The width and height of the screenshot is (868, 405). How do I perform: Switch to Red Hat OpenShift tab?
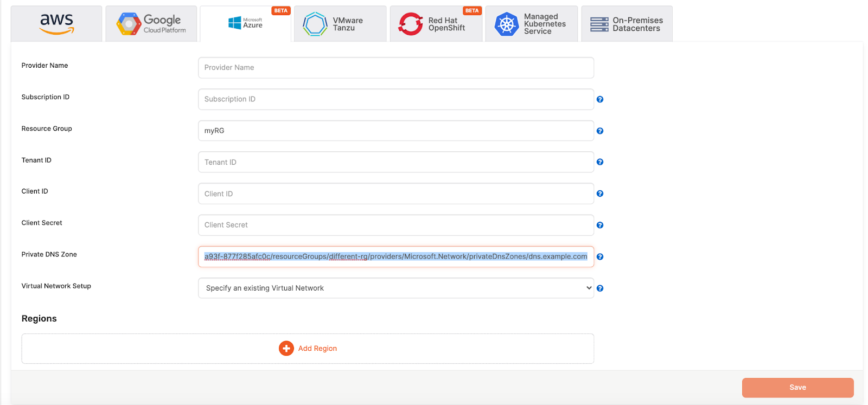point(436,24)
